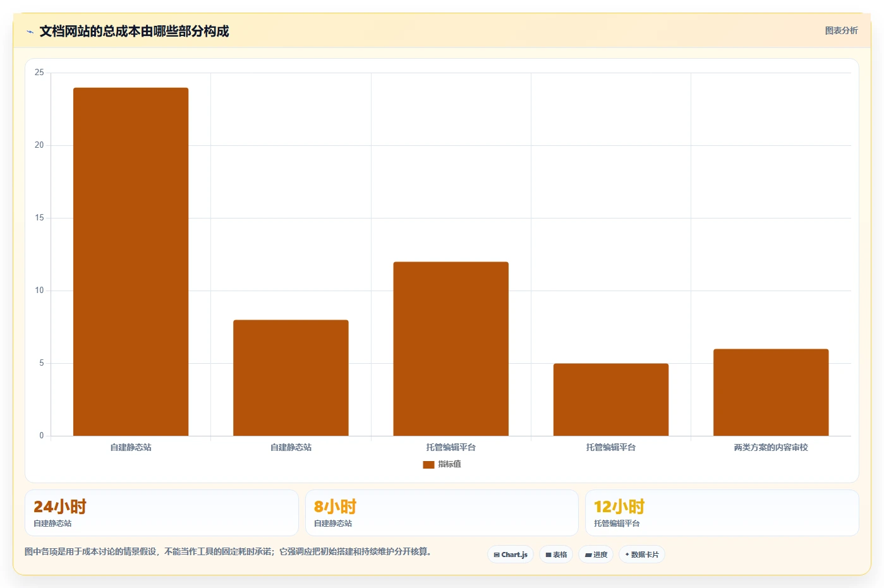
Task: Click the title 文档网站的总成本由哪些部分构成
Action: pos(134,32)
